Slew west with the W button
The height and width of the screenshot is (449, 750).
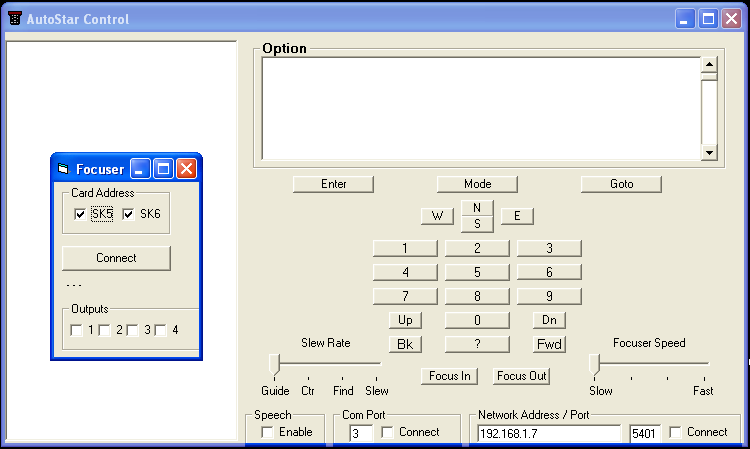[437, 216]
